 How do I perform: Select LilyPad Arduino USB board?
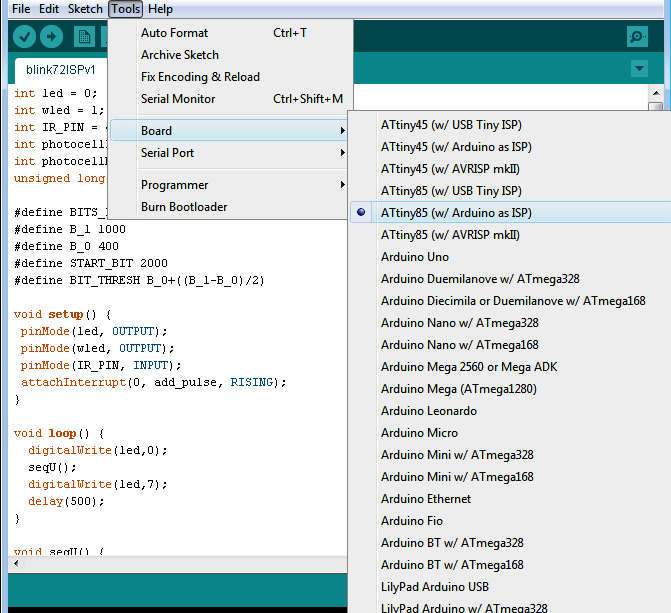511,587
